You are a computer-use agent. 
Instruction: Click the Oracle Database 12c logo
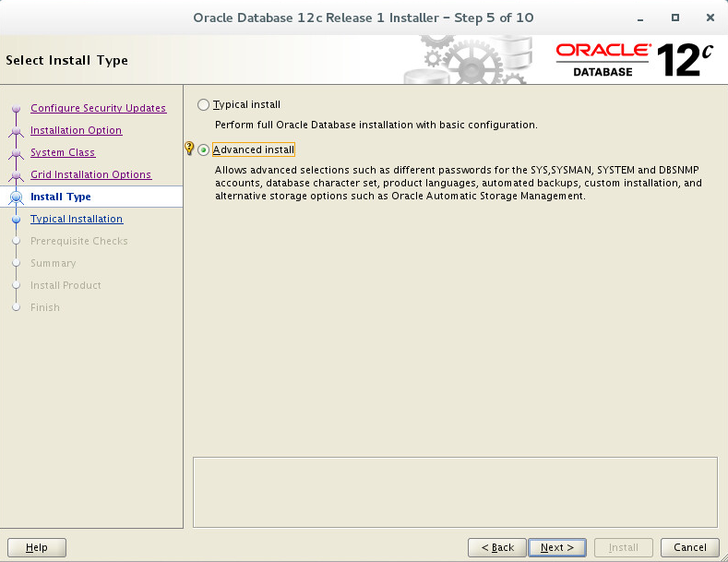(x=634, y=60)
